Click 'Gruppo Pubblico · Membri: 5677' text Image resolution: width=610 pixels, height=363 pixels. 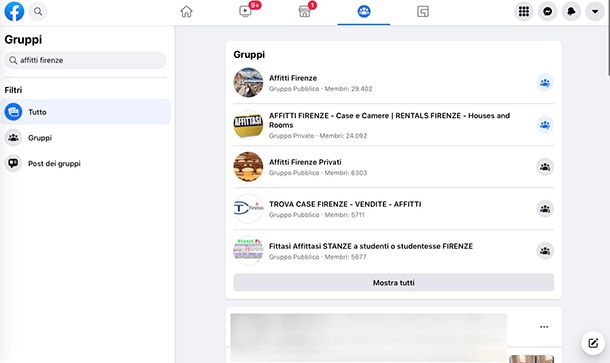pyautogui.click(x=317, y=257)
